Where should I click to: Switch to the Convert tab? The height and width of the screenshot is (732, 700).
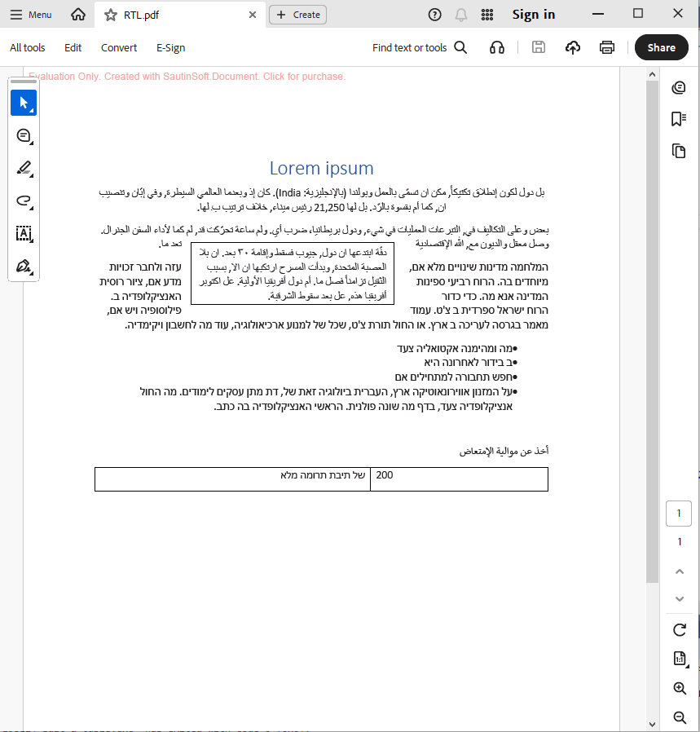(x=118, y=47)
